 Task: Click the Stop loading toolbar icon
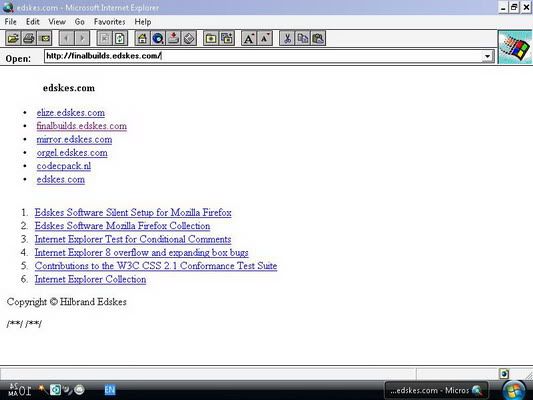[x=105, y=38]
